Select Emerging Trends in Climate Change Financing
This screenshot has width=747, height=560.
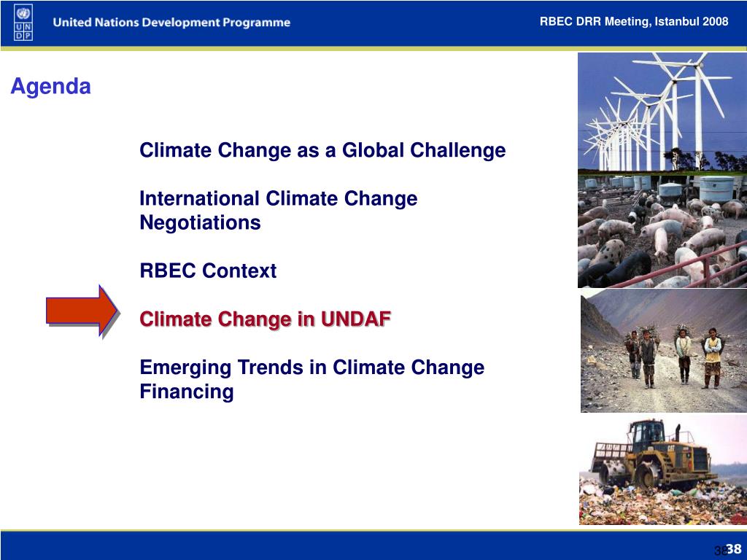pyautogui.click(x=312, y=379)
